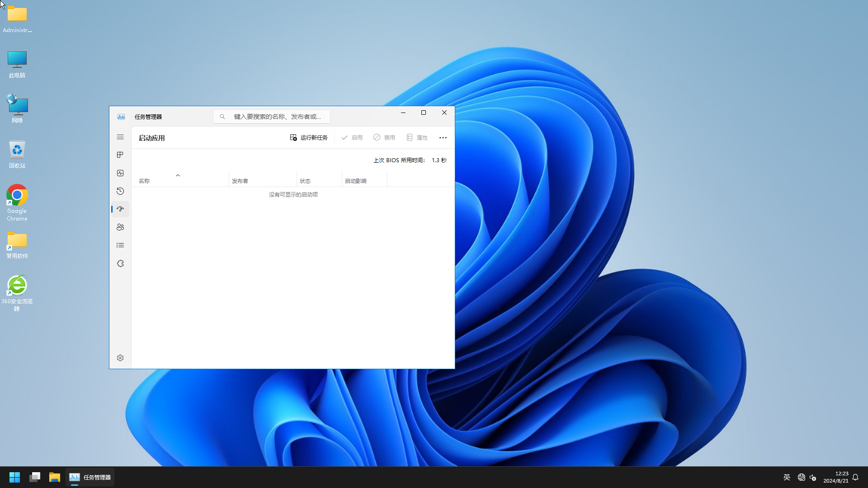Click the 启用 (Enable) button in toolbar

(x=352, y=138)
